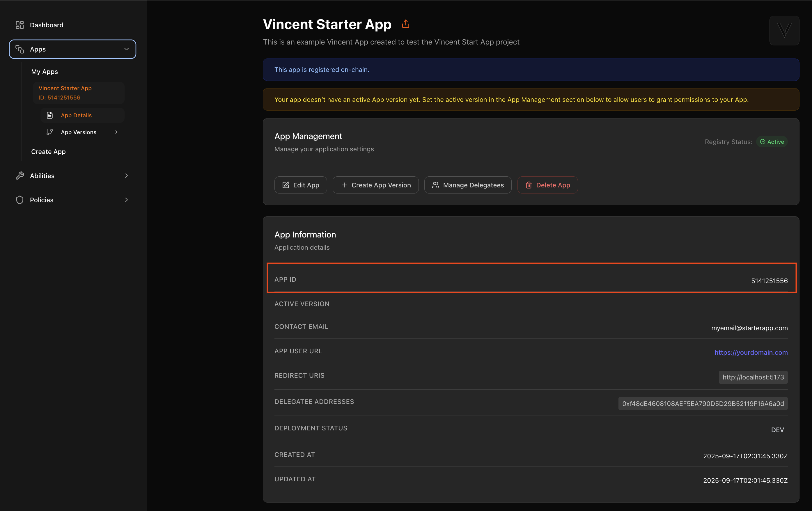Expand the Abilities chevron
This screenshot has width=812, height=511.
[x=126, y=175]
